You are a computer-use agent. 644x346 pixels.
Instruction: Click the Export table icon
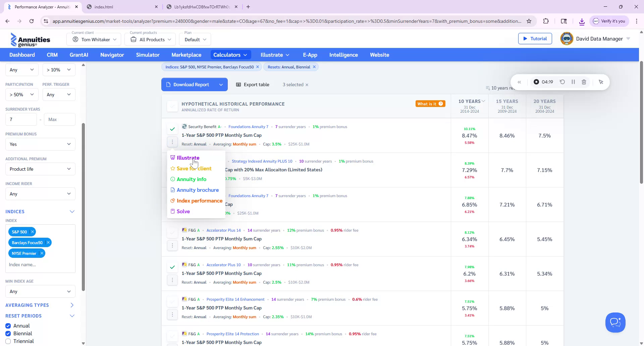(238, 84)
